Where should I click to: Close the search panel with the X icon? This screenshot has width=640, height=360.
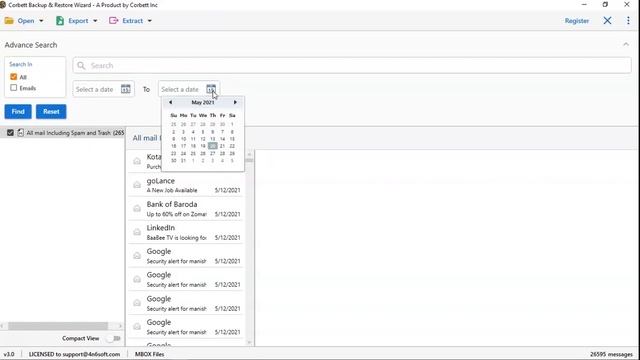click(x=607, y=21)
